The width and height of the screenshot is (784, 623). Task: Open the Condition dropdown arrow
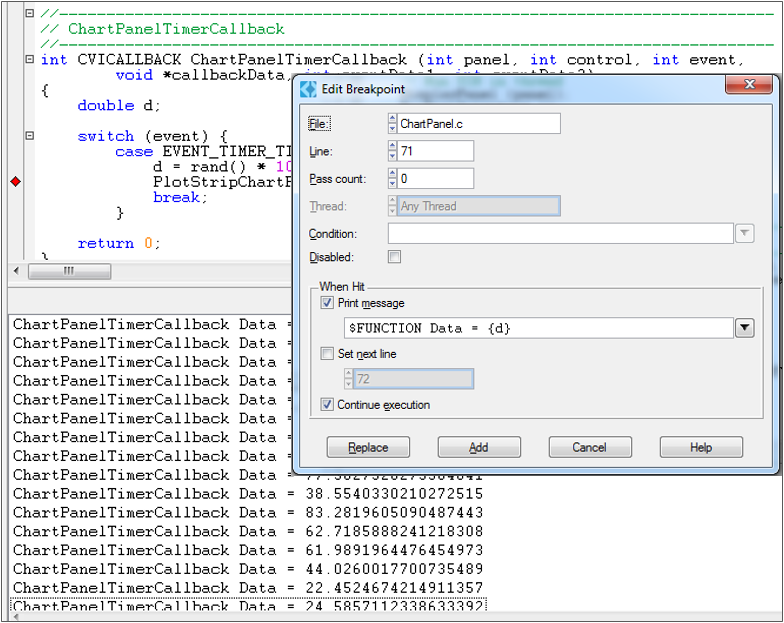tap(744, 233)
